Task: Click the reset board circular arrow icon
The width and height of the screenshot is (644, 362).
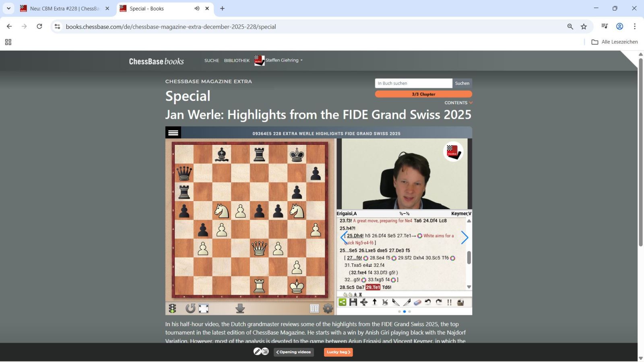Action: click(190, 309)
